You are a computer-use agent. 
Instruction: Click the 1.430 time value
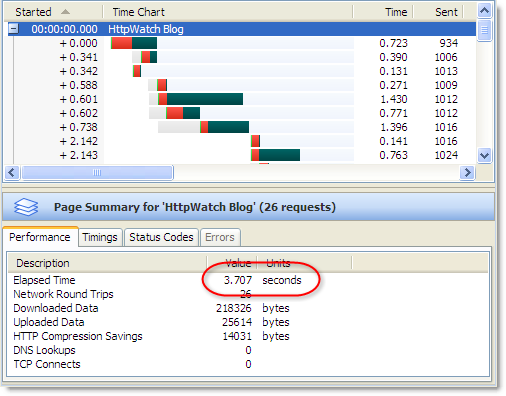393,99
